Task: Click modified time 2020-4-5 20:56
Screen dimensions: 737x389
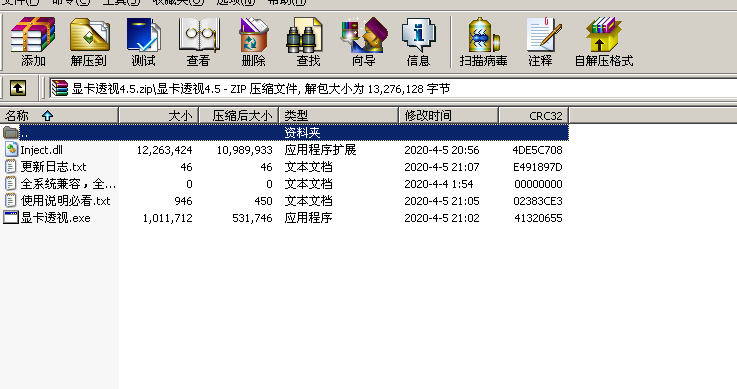Action: click(x=442, y=150)
